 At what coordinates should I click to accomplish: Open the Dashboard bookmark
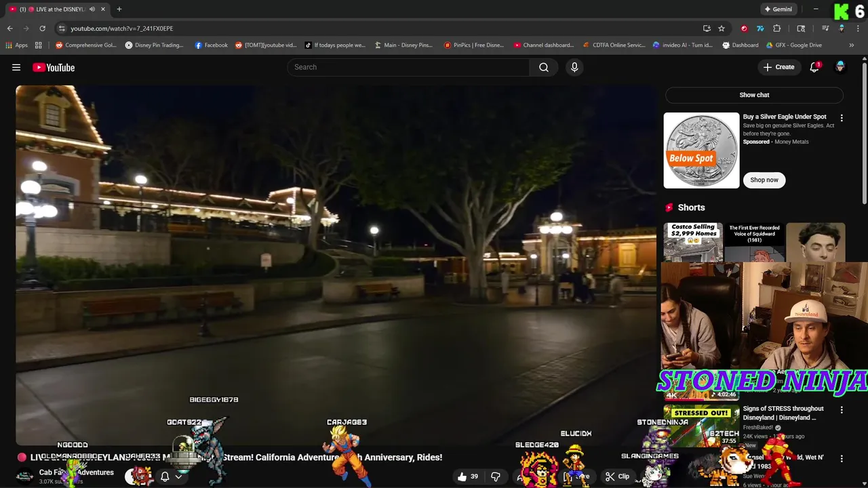coord(741,45)
